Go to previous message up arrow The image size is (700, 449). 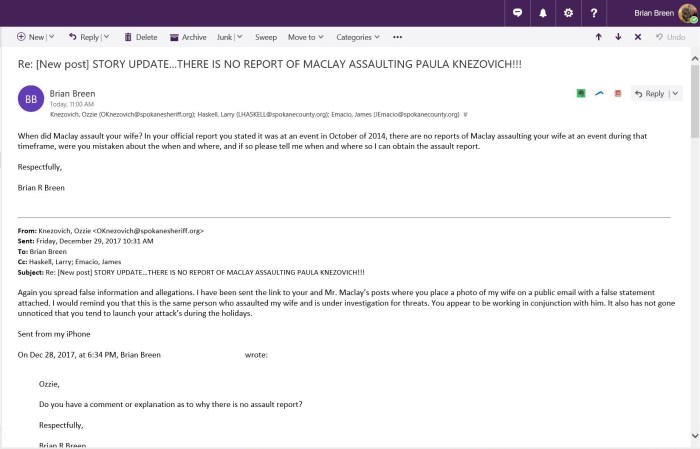599,37
